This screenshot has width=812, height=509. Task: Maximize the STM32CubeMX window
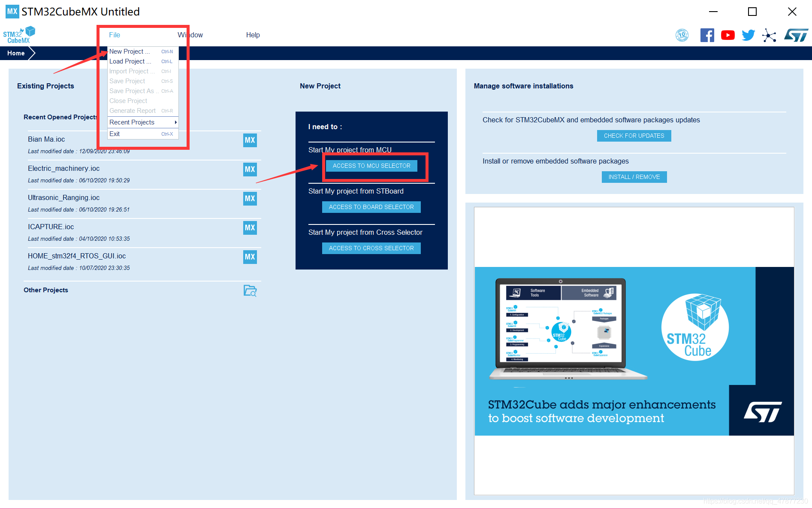coord(752,12)
